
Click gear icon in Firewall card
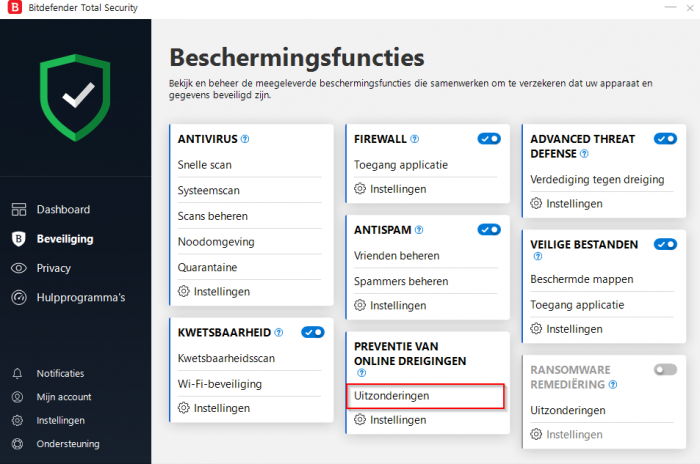click(360, 188)
